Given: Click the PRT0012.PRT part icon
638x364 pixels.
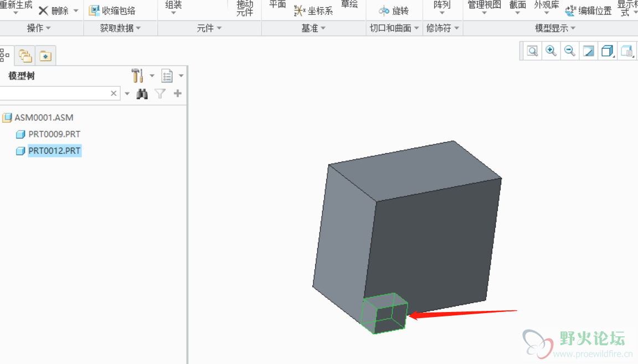Looking at the screenshot, I should tap(20, 151).
